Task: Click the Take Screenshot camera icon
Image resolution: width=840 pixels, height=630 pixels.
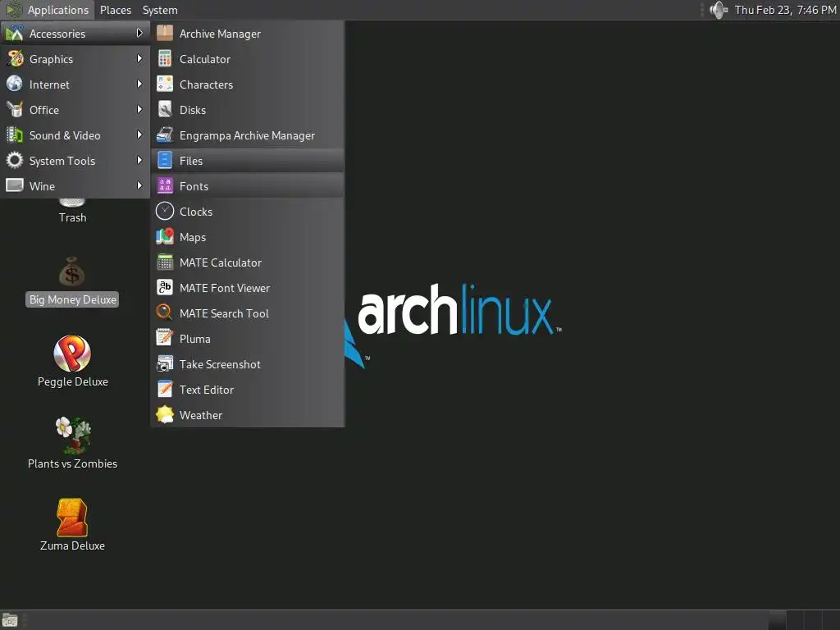Action: pyautogui.click(x=165, y=364)
